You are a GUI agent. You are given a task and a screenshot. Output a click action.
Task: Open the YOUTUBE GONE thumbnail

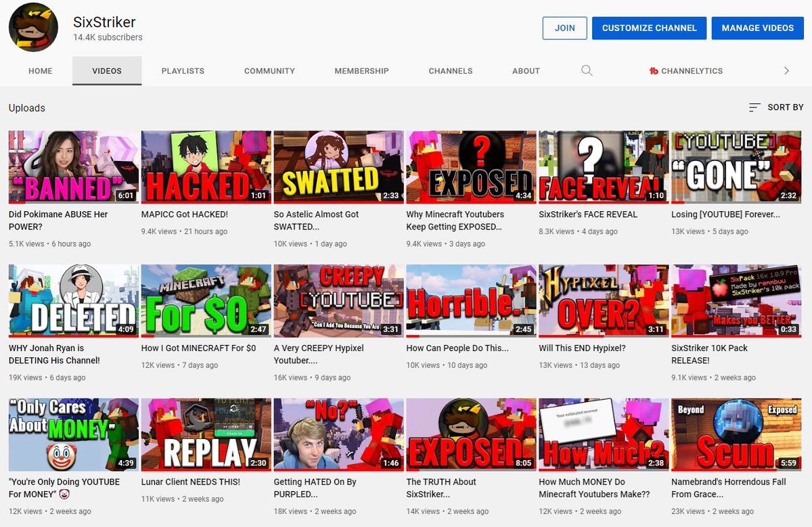[736, 167]
